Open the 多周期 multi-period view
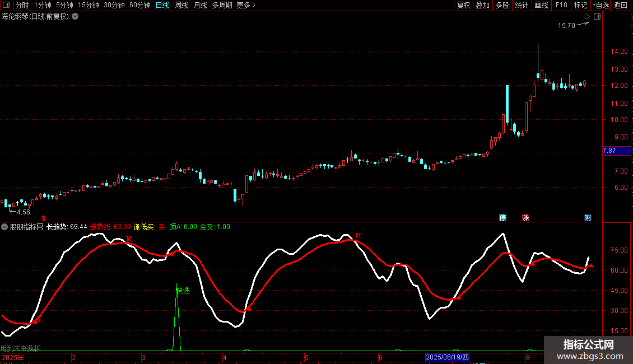 tap(222, 5)
